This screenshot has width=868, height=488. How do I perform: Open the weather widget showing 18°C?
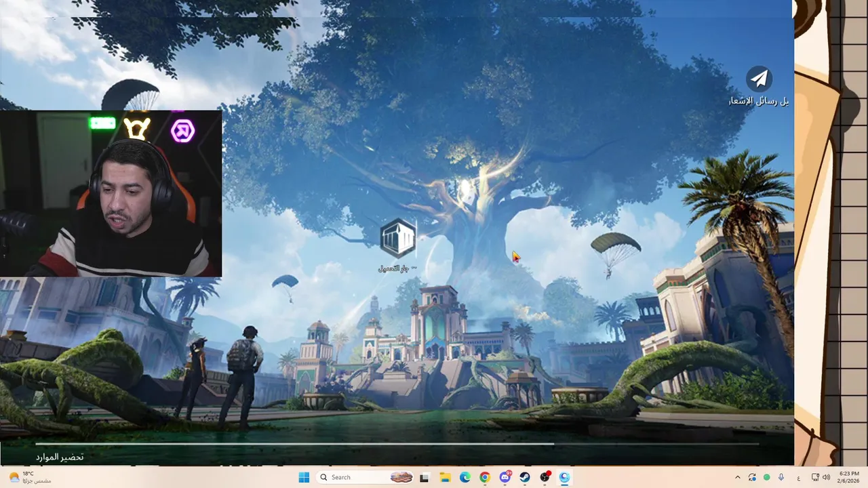click(x=31, y=477)
